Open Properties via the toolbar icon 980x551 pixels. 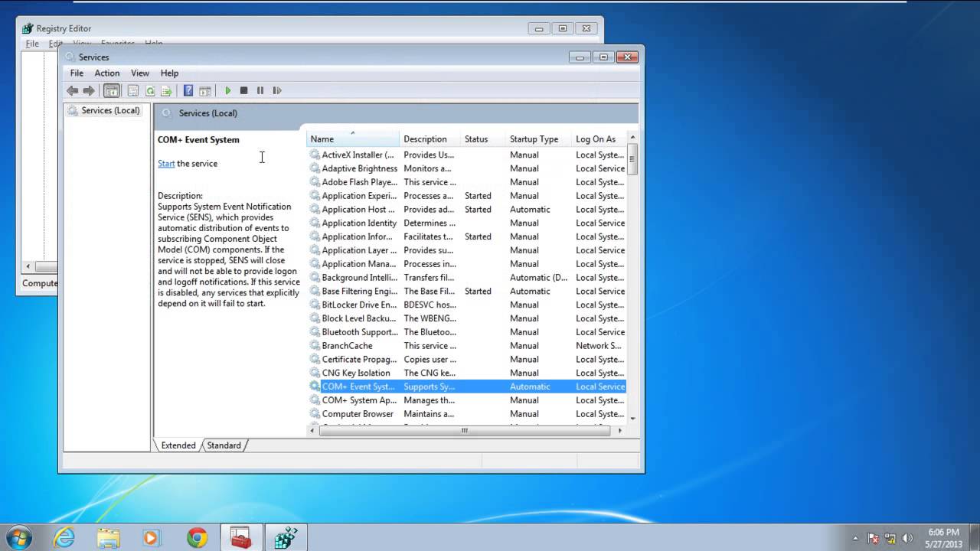(133, 90)
